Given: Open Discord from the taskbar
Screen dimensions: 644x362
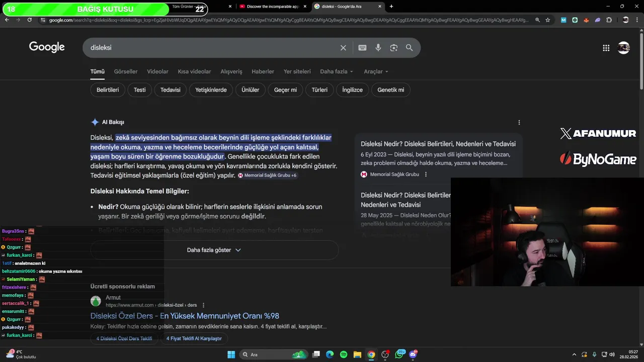Looking at the screenshot, I should click(414, 354).
